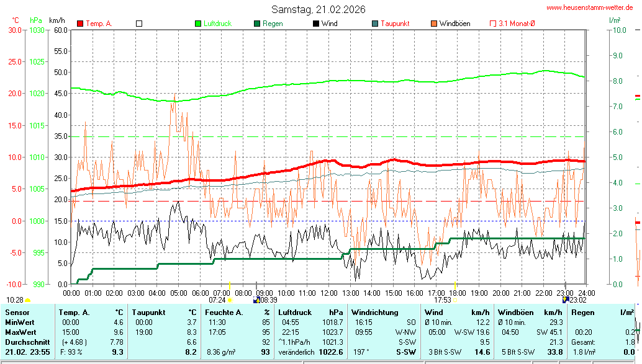Click the sun icon below 10:28
This screenshot has height=364, width=642.
(x=28, y=300)
